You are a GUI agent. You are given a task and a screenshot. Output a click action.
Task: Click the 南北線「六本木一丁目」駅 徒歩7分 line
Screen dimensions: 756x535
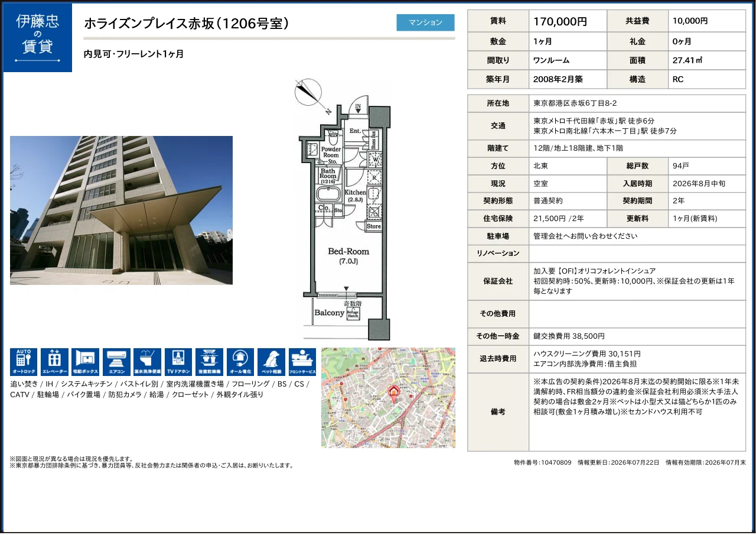coord(605,131)
